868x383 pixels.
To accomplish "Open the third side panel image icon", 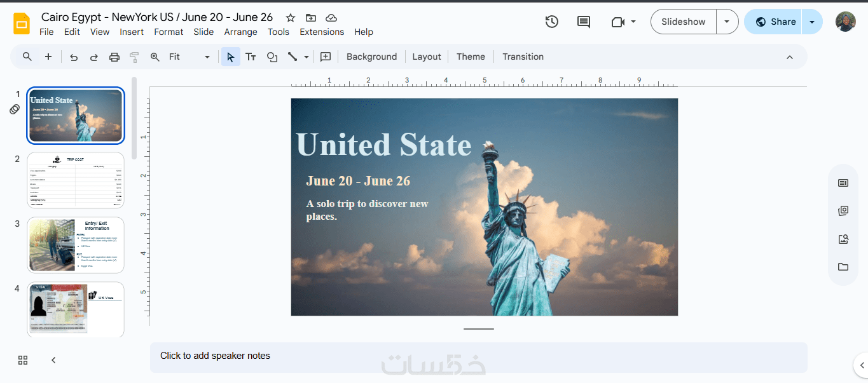I will (x=843, y=239).
